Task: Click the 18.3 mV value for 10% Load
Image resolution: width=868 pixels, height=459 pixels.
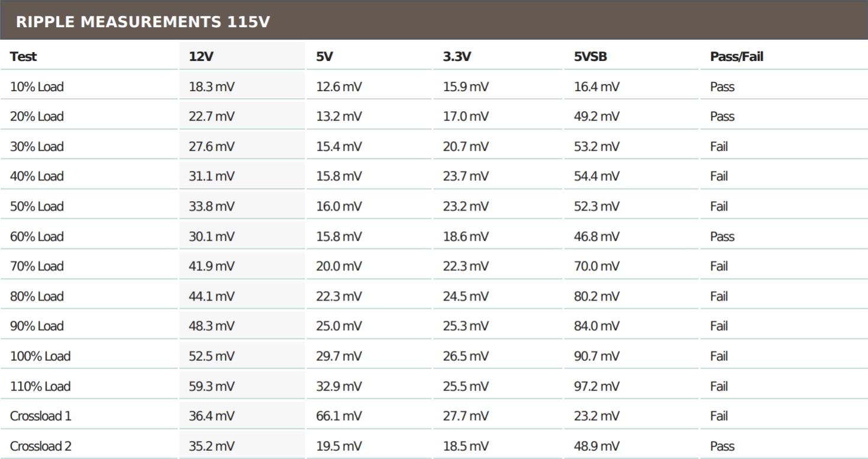Action: 212,87
